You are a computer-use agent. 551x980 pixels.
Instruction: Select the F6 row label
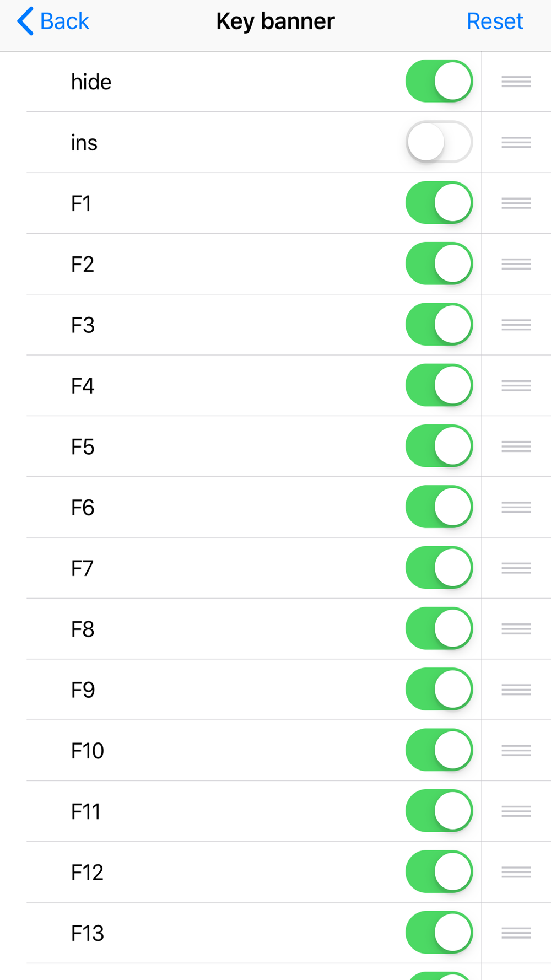point(83,508)
